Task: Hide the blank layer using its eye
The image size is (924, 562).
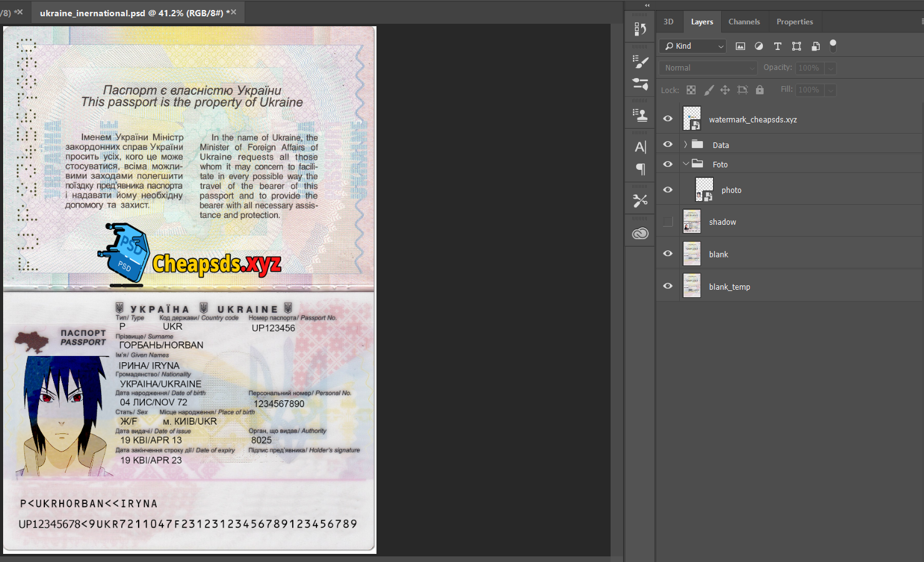Action: pos(667,254)
